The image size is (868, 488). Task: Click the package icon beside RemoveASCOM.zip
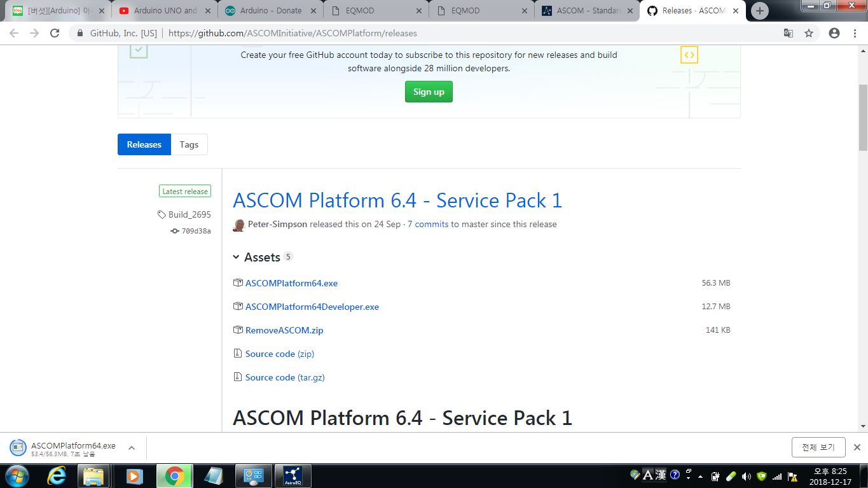tap(238, 330)
